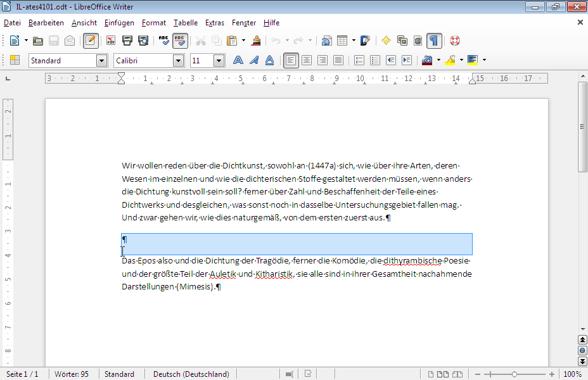588x380 pixels.
Task: Toggle numbered list
Action: [359, 60]
